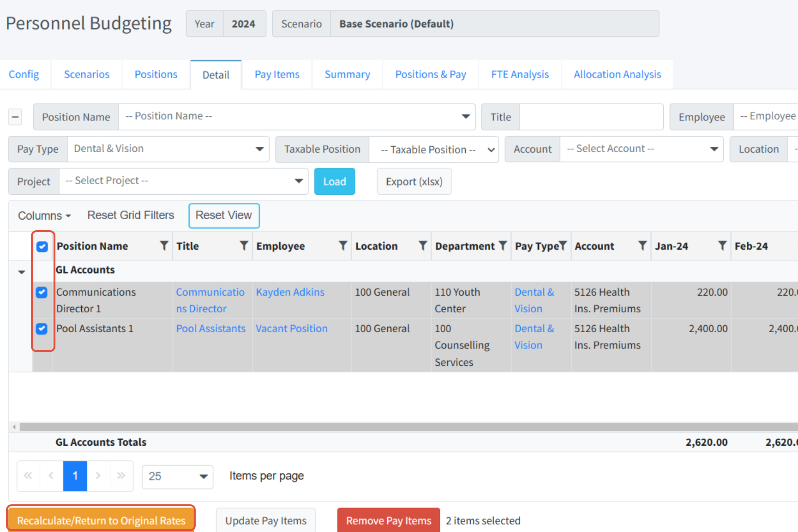Screen dimensions: 798x532
Task: Switch to the Summary tab
Action: 348,74
